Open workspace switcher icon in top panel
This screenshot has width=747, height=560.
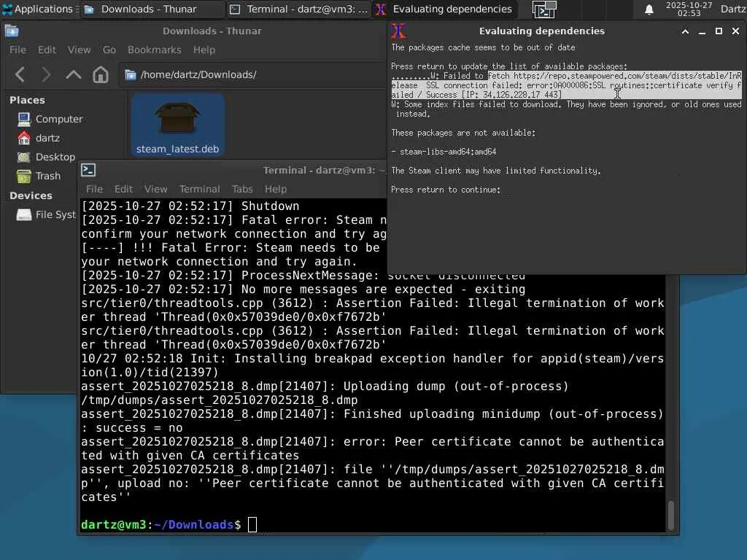pos(543,9)
